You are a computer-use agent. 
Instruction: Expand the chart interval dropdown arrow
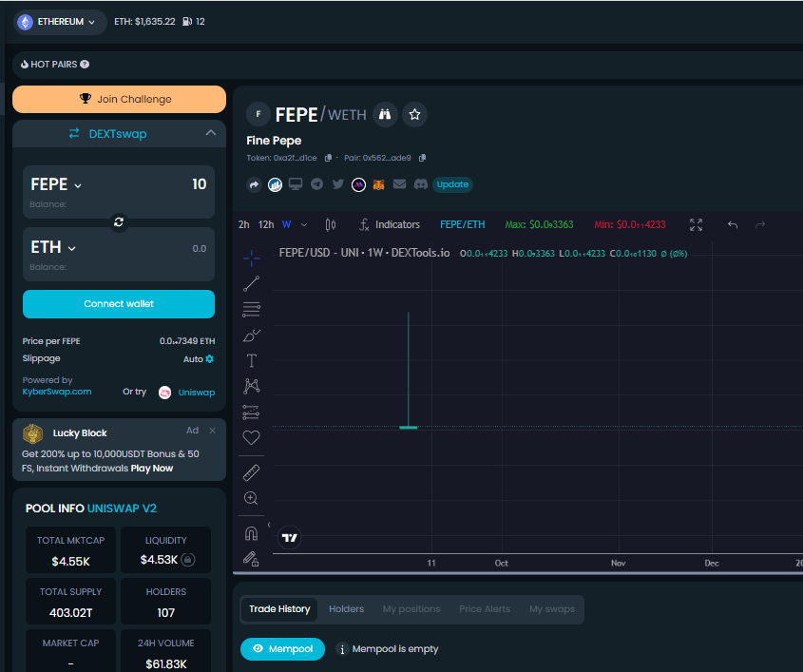pos(304,225)
